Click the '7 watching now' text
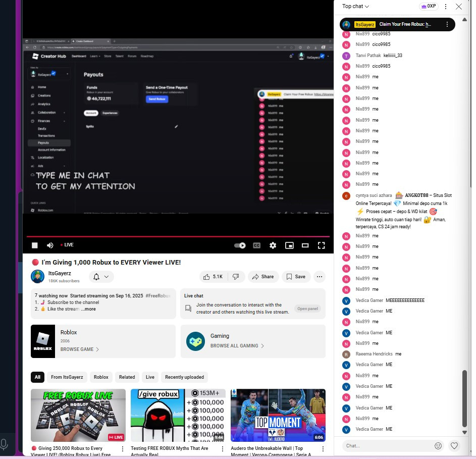 click(x=51, y=295)
